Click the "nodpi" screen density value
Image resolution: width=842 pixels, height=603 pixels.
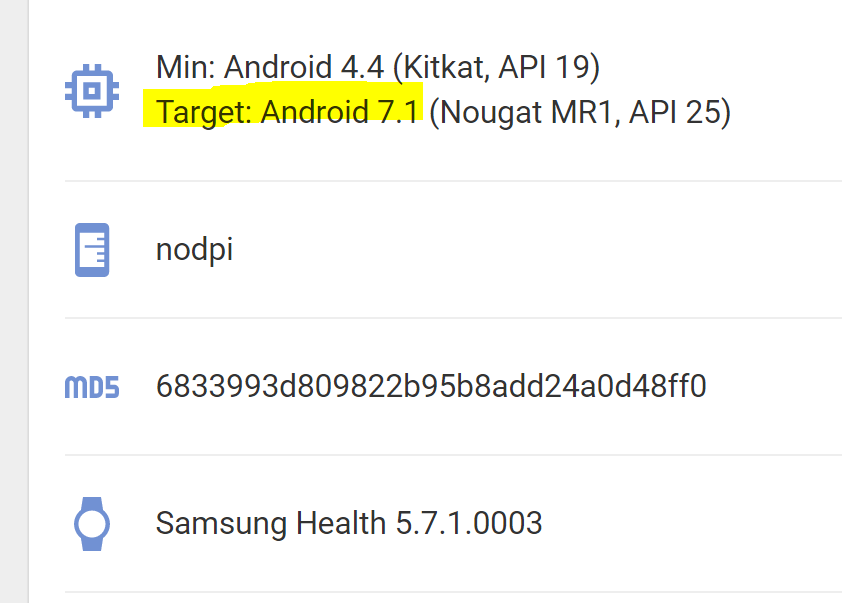coord(195,248)
